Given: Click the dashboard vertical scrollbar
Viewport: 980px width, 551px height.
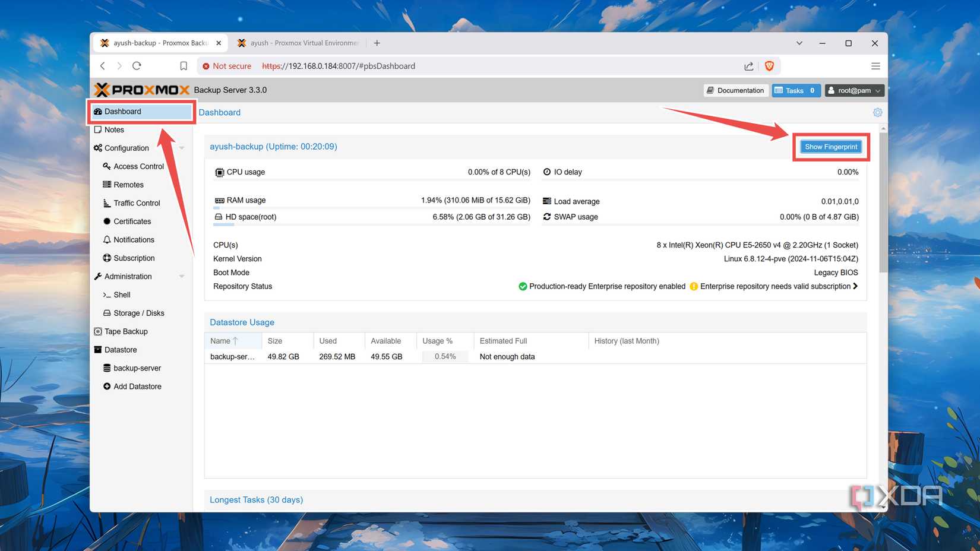Looking at the screenshot, I should pos(883,202).
